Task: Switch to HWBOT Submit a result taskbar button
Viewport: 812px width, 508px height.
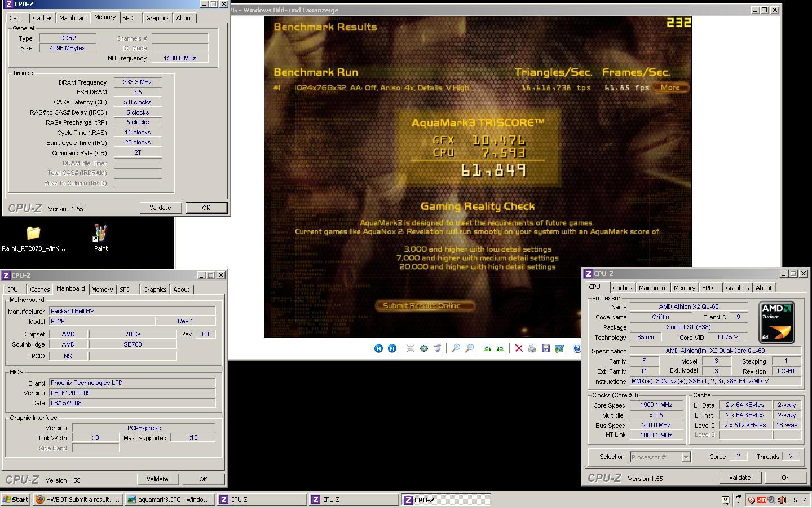Action: click(x=78, y=500)
